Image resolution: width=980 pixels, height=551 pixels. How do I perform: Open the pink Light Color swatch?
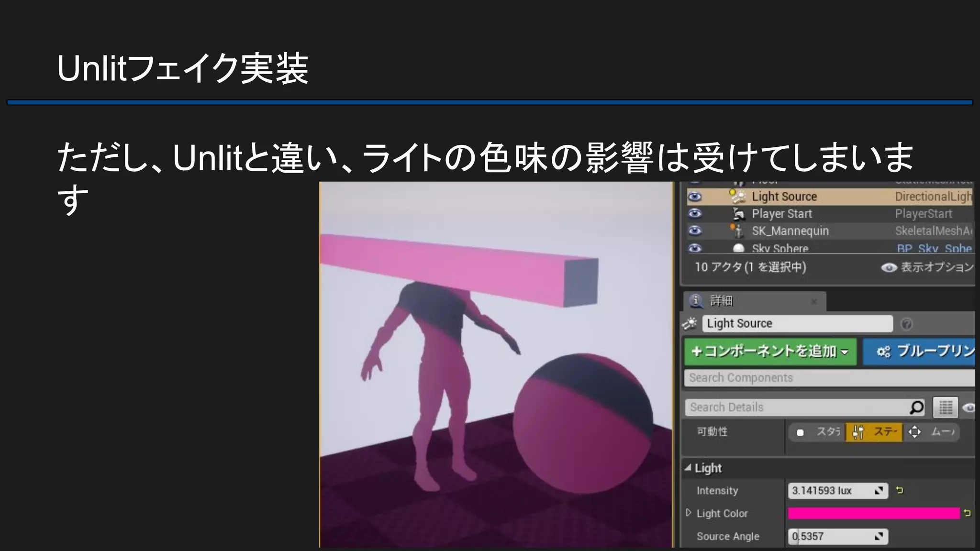(874, 513)
